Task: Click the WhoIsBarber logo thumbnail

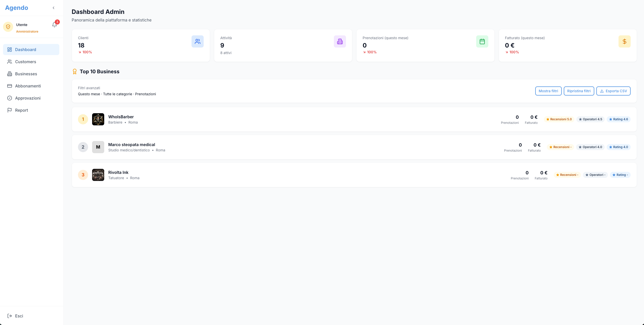Action: (98, 119)
